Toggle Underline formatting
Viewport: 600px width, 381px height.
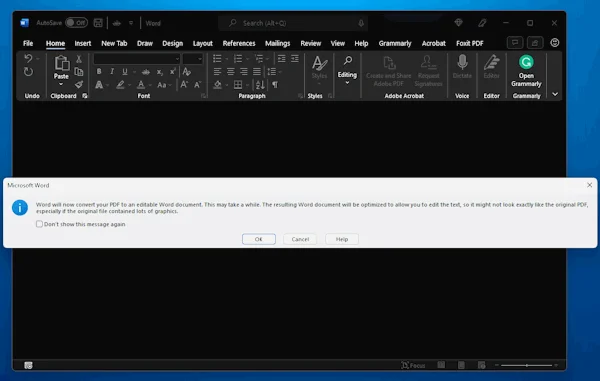[x=125, y=72]
